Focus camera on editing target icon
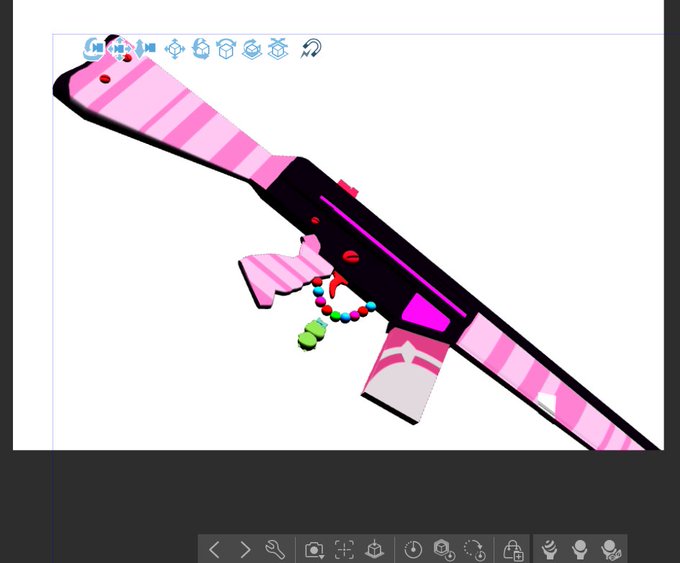This screenshot has width=680, height=563. tap(344, 550)
